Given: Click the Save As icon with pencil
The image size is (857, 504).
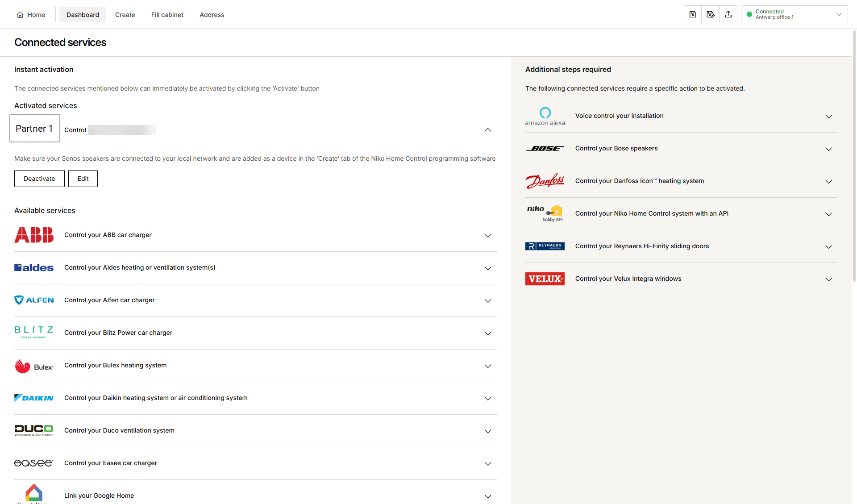Looking at the screenshot, I should pyautogui.click(x=711, y=14).
